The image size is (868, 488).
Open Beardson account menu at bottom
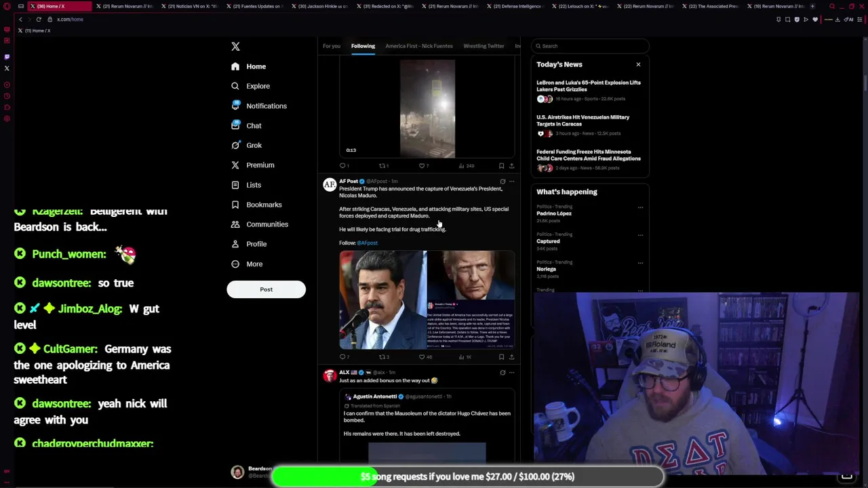click(251, 472)
